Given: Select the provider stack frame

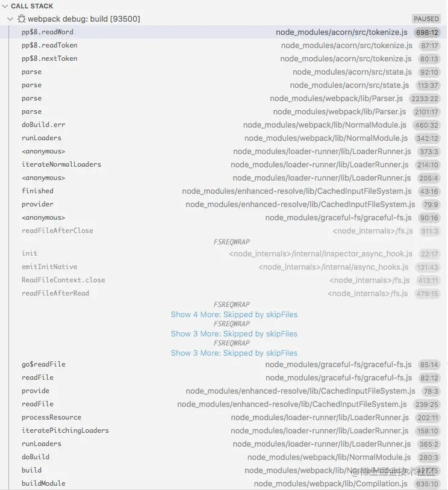Looking at the screenshot, I should click(x=224, y=205).
